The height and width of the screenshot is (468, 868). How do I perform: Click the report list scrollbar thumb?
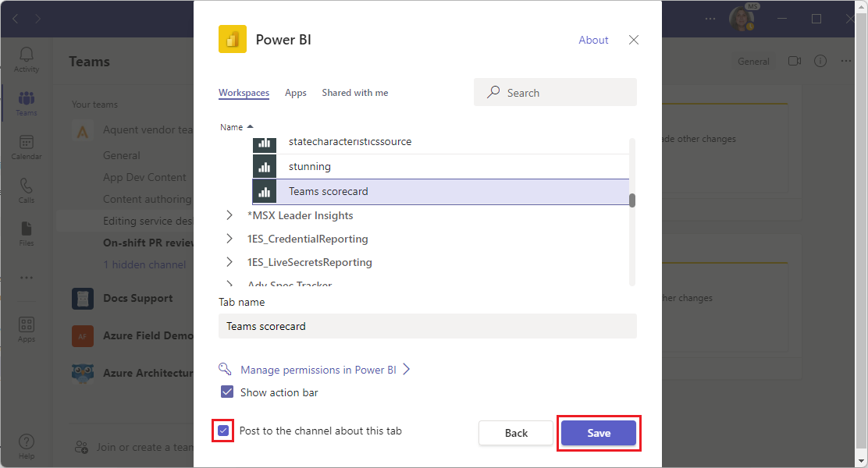[x=632, y=200]
